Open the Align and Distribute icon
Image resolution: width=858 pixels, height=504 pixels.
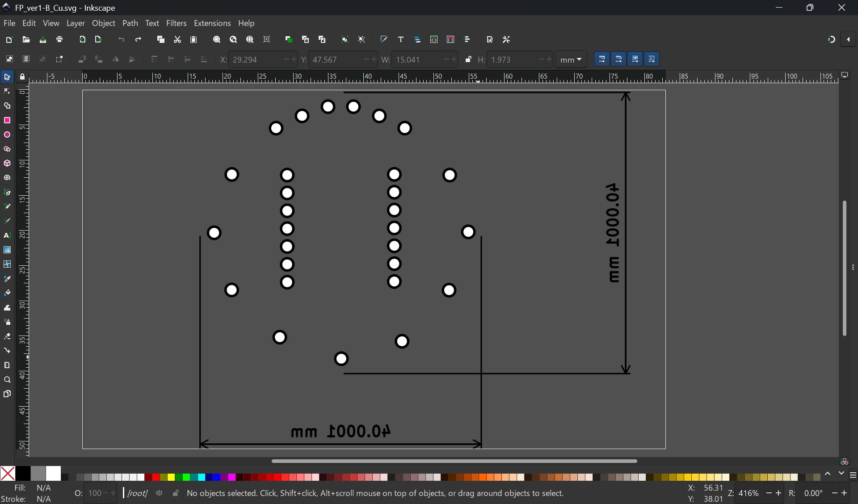[467, 40]
